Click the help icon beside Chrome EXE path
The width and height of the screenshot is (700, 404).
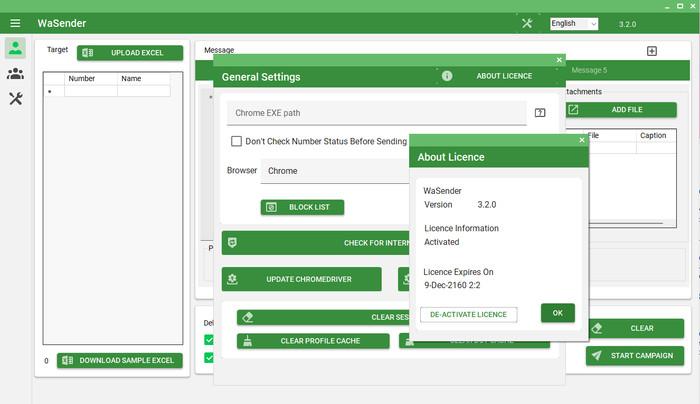(x=540, y=113)
